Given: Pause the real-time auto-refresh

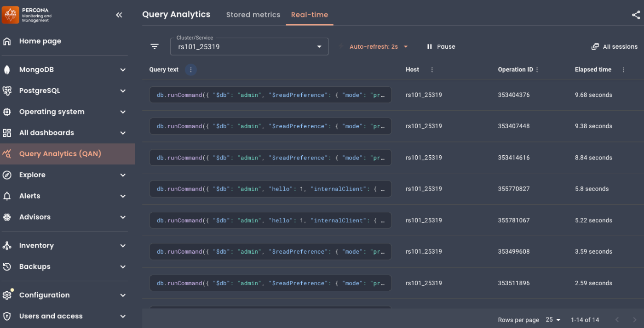Looking at the screenshot, I should (x=441, y=46).
